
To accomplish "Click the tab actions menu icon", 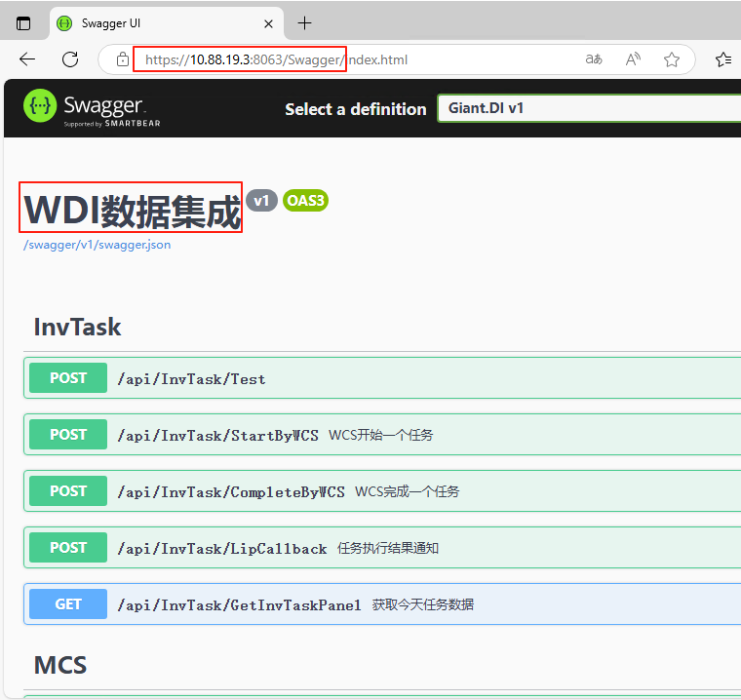I will click(23, 23).
